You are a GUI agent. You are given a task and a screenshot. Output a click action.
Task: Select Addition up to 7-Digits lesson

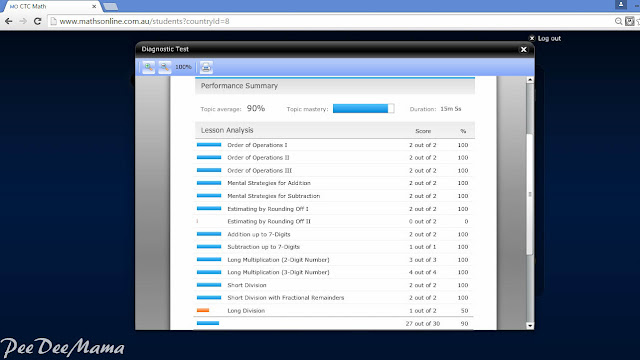click(259, 234)
